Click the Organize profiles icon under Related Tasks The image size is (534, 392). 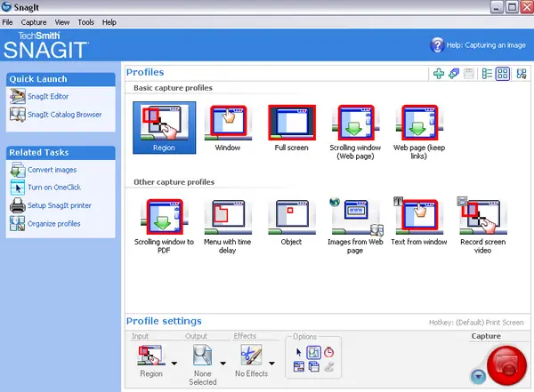tap(18, 224)
